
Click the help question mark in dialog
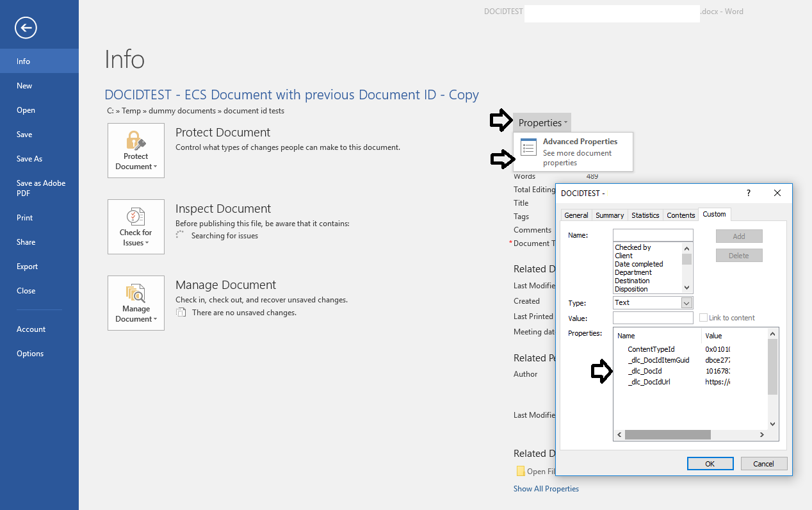749,193
